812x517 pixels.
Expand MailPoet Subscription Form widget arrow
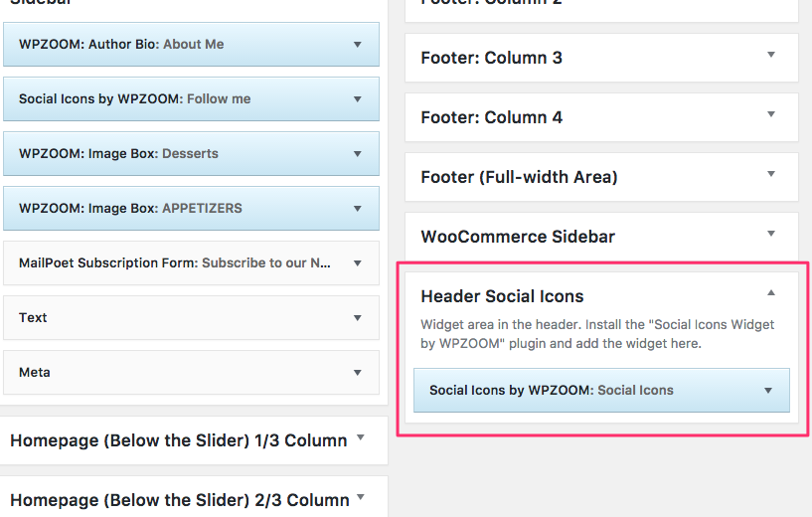click(358, 263)
